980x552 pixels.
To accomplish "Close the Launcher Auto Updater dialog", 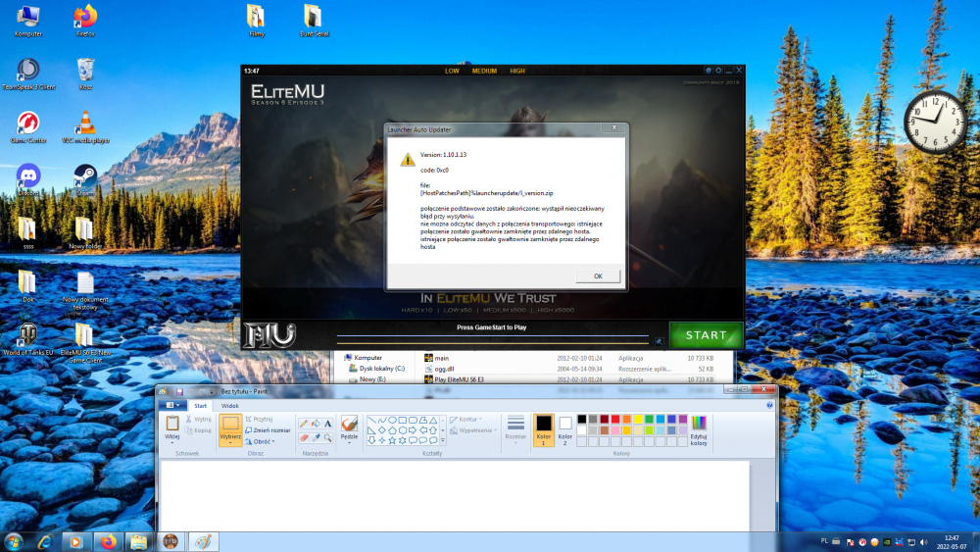I will tap(613, 127).
